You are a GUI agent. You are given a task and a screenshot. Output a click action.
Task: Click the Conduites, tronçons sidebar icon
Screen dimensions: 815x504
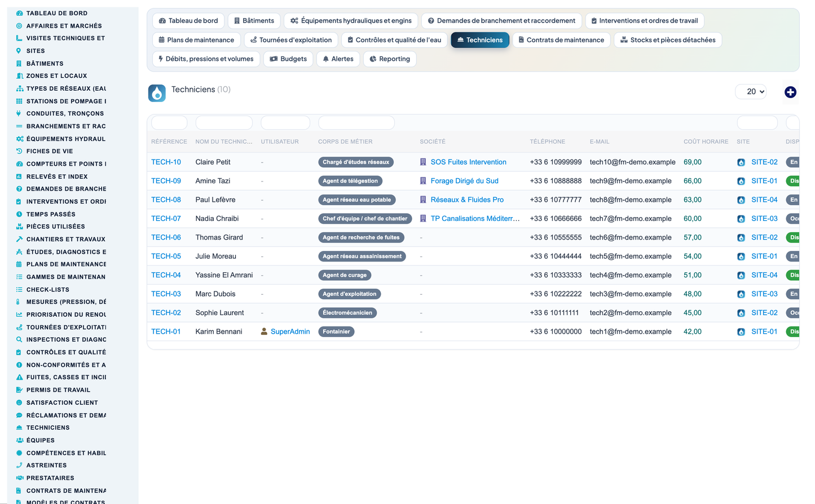pyautogui.click(x=19, y=113)
